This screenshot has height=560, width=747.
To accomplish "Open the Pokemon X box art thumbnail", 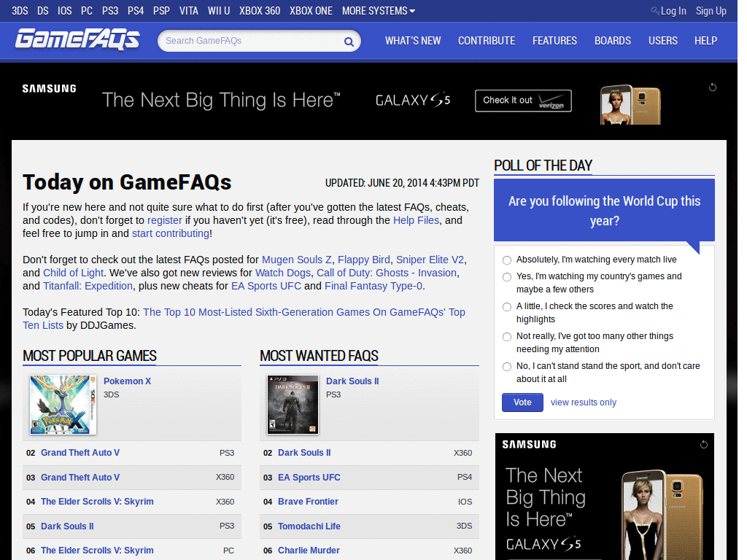I will coord(63,405).
